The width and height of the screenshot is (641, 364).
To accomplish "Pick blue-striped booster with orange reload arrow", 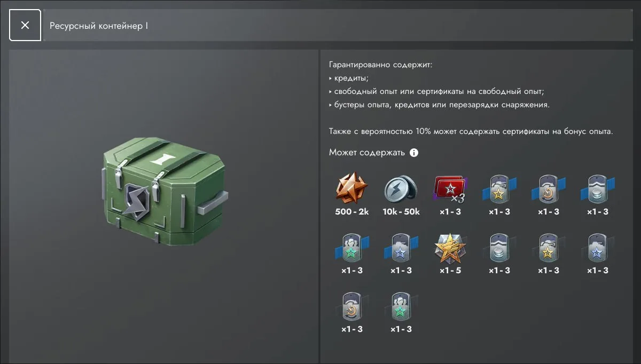I will (549, 188).
